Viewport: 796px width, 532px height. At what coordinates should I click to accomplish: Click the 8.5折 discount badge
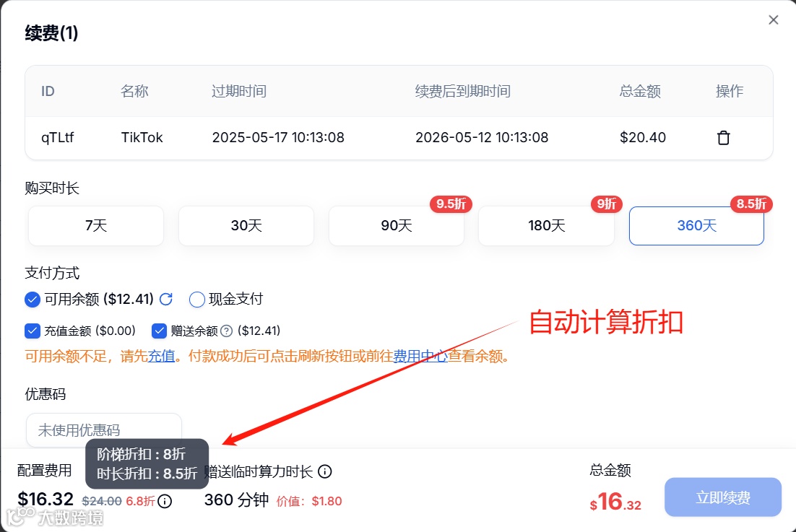(751, 204)
